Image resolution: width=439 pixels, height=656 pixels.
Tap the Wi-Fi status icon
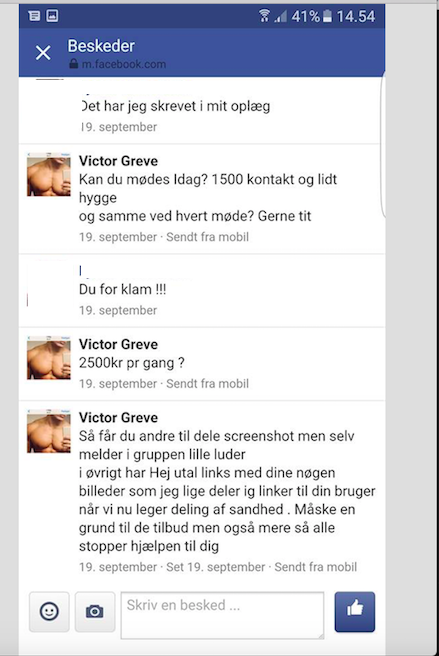264,16
